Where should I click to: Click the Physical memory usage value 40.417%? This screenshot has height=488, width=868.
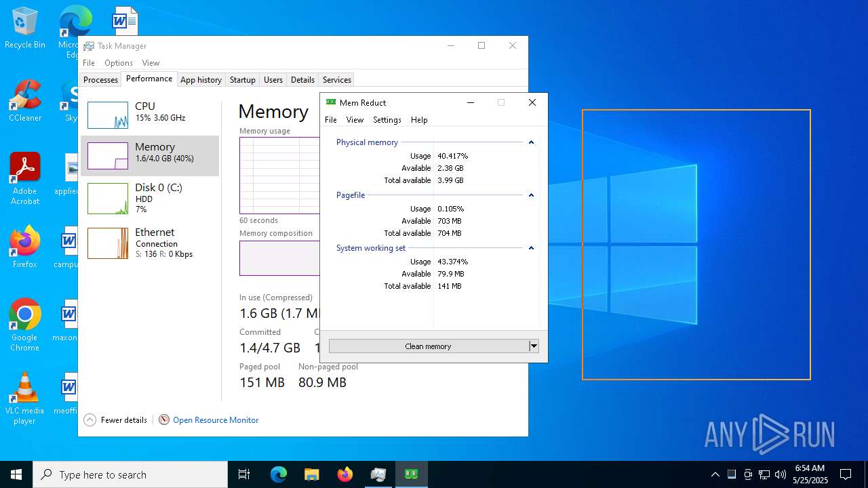pyautogui.click(x=452, y=156)
